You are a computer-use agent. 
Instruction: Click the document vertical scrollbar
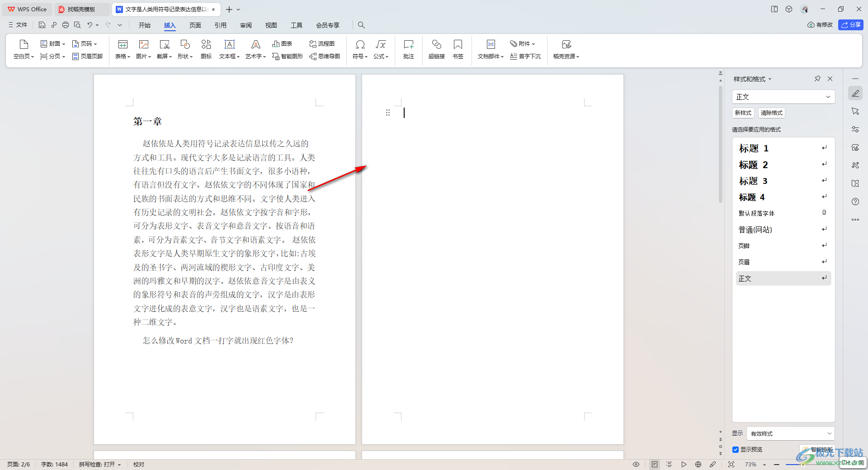coord(721,145)
